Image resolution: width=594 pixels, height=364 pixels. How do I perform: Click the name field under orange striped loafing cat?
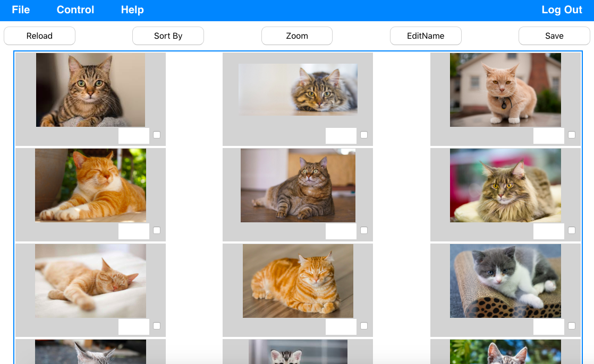[341, 327]
